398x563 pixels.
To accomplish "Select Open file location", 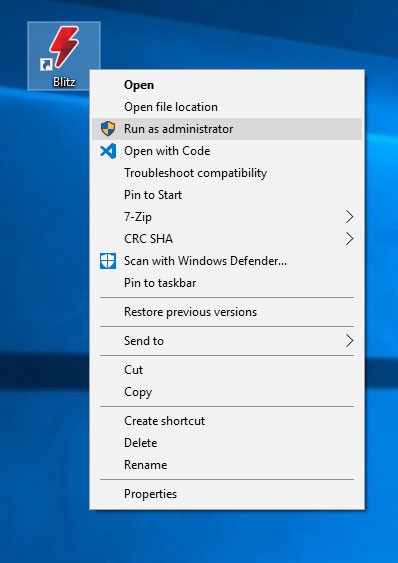I will coord(227,107).
